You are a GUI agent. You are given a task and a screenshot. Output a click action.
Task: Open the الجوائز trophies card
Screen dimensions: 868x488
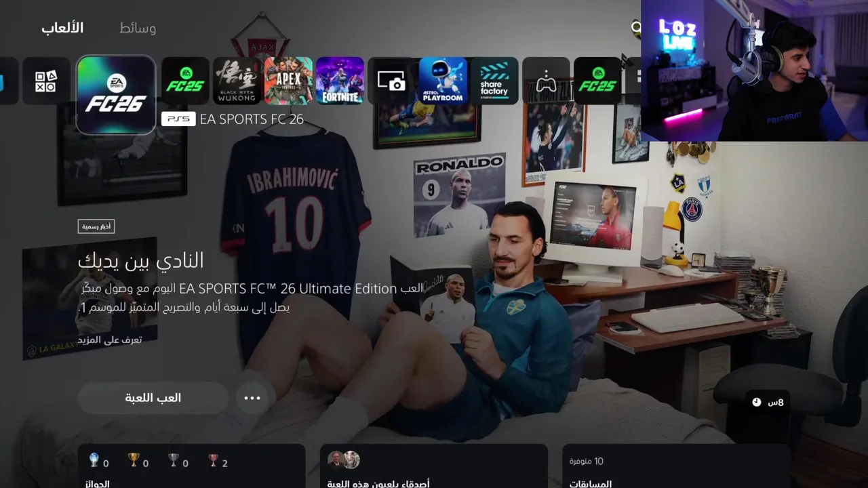click(192, 466)
